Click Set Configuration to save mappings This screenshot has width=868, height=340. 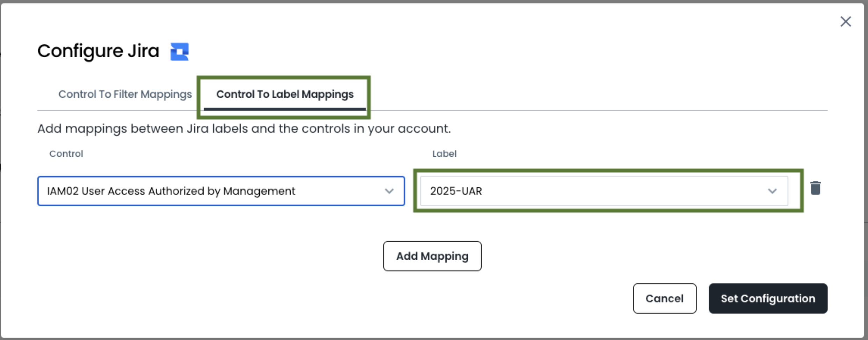pos(768,298)
